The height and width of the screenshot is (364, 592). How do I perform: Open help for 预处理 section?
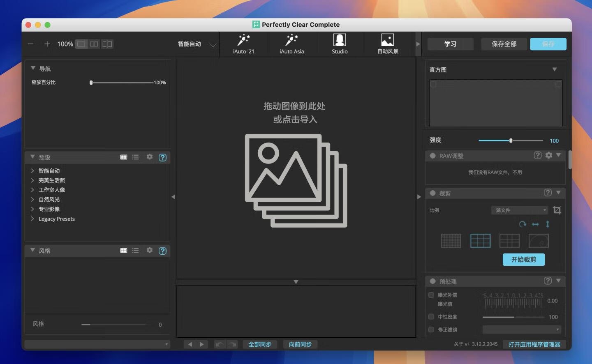[x=548, y=281]
